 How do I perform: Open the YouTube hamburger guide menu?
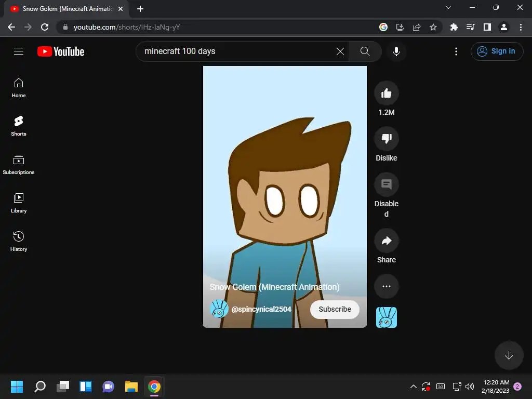(19, 51)
